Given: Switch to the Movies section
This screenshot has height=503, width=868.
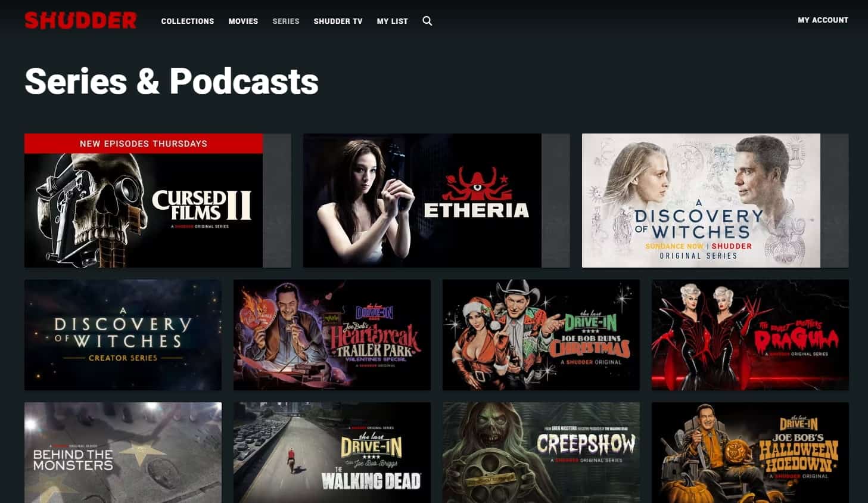Looking at the screenshot, I should [243, 21].
